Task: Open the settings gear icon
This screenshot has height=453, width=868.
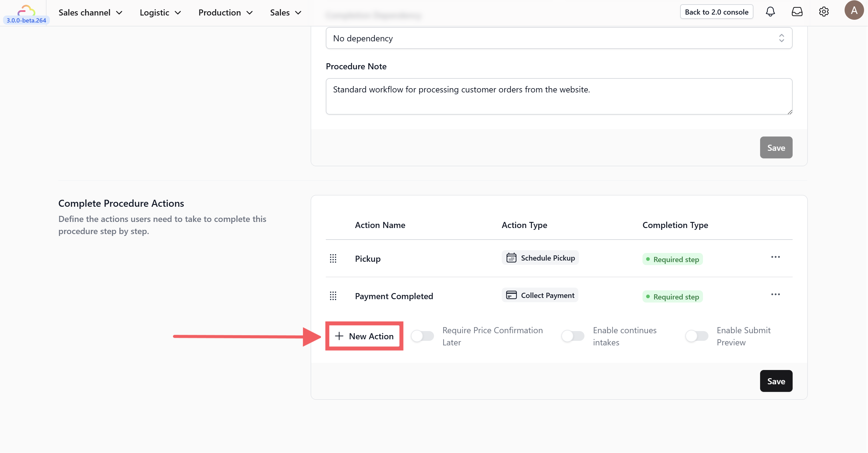Action: coord(824,12)
